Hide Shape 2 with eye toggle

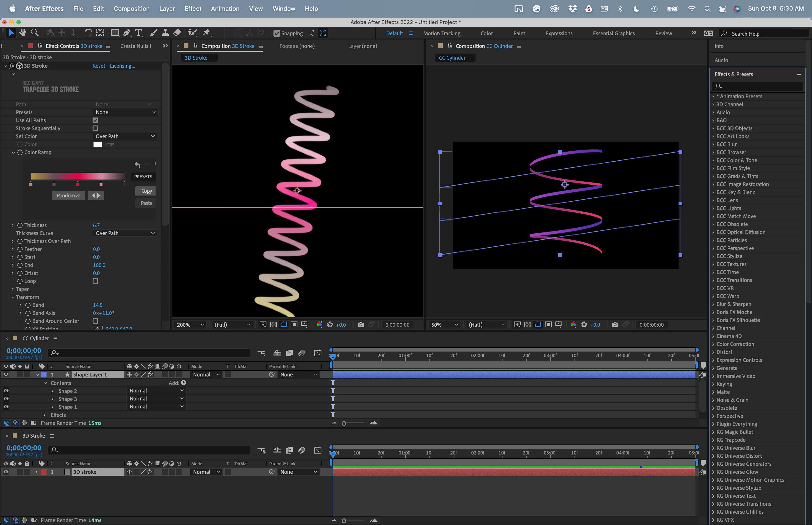click(x=6, y=391)
